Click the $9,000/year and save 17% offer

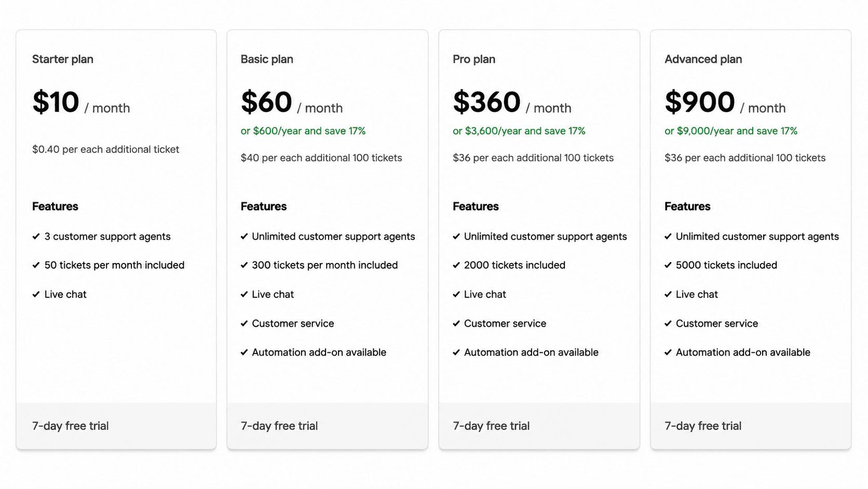(731, 131)
